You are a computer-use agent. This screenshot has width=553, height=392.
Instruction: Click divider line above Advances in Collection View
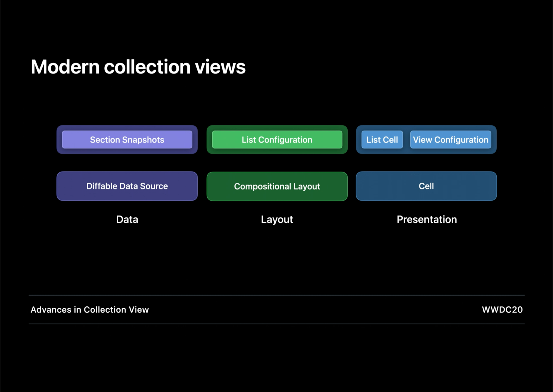[x=276, y=295]
